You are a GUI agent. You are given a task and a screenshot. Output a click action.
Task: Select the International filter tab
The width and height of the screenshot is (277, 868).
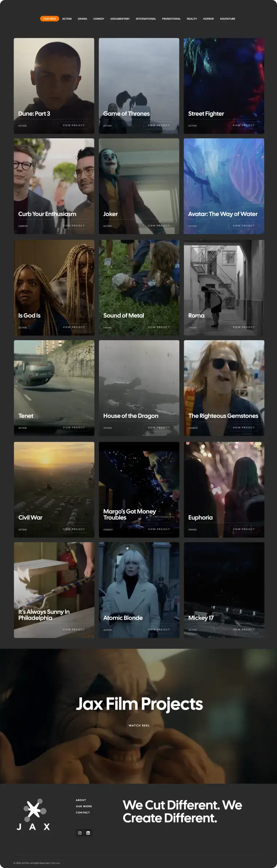[146, 19]
